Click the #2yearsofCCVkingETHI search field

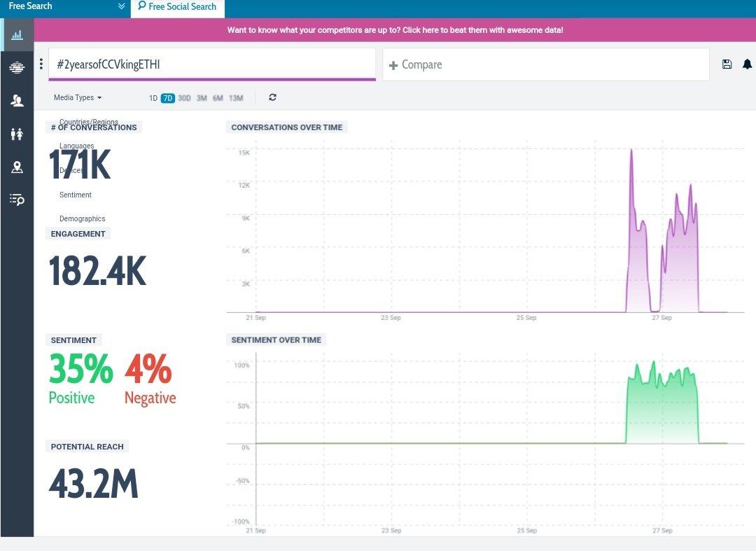coord(212,64)
